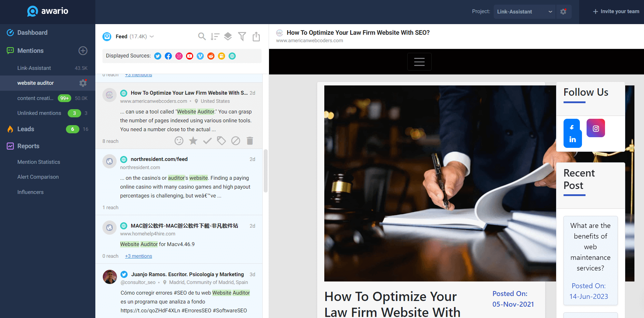The height and width of the screenshot is (318, 644).
Task: Select the Link-Assistant alert
Action: click(34, 68)
